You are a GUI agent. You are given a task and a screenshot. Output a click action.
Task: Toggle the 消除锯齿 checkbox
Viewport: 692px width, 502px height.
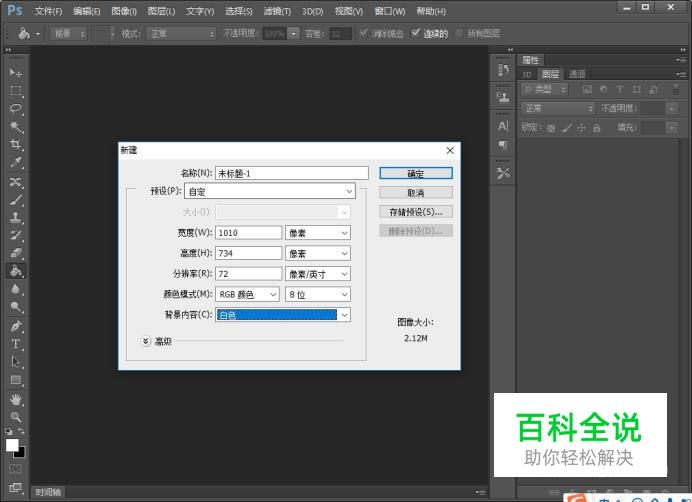tap(362, 33)
